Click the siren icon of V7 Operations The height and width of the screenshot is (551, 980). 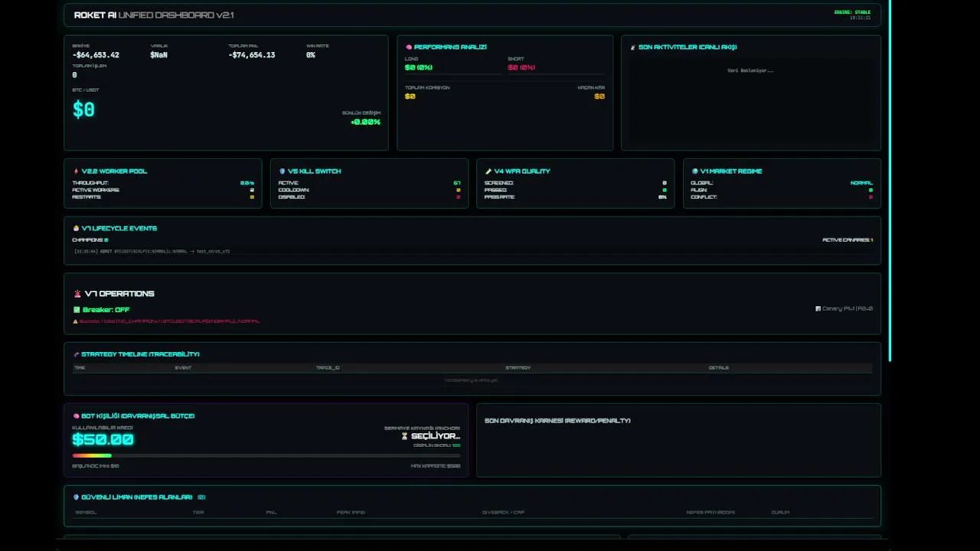click(77, 294)
